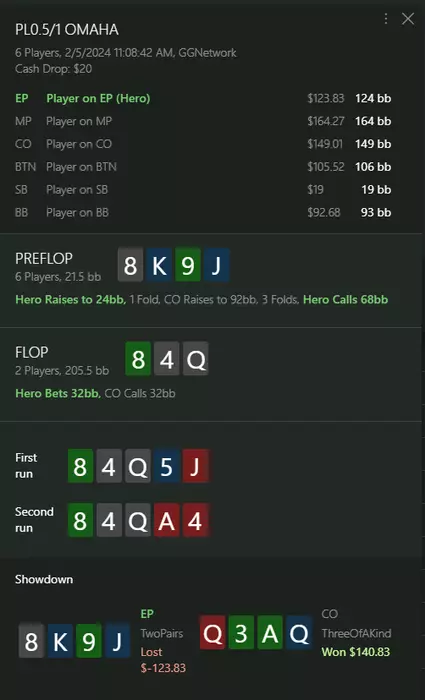The height and width of the screenshot is (700, 425).
Task: Select the Player on EP (Hero) row
Action: click(203, 98)
